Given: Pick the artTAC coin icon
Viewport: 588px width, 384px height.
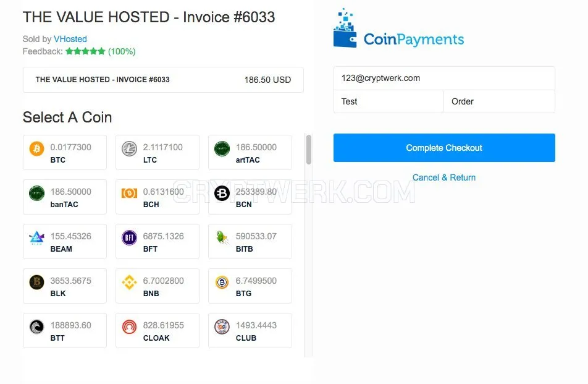Looking at the screenshot, I should (222, 148).
